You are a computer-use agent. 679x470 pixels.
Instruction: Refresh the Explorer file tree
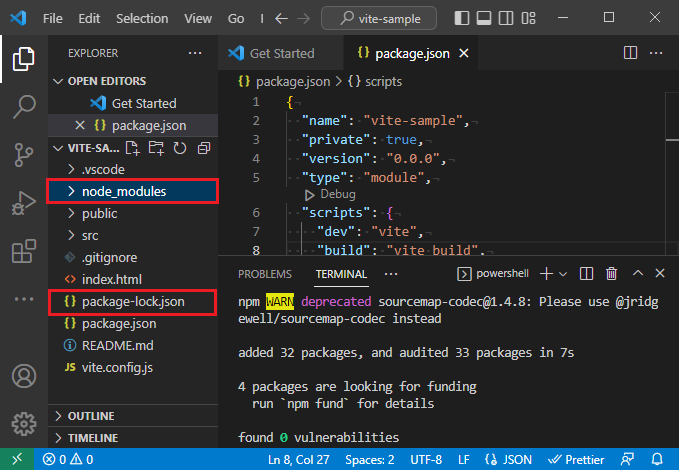[180, 148]
